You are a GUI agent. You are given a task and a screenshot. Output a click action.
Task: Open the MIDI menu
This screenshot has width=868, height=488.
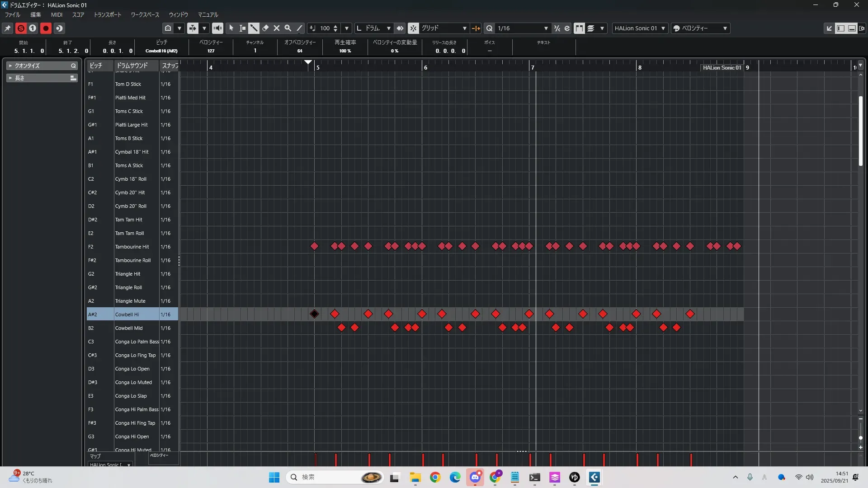(x=57, y=14)
